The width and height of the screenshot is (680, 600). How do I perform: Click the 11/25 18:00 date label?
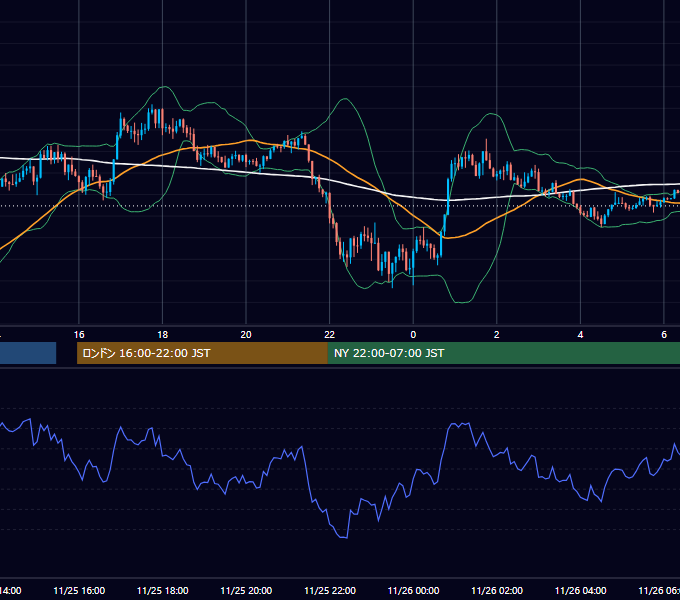coord(163,590)
